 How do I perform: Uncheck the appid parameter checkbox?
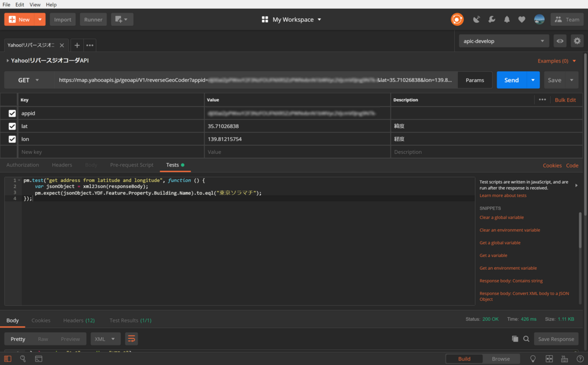point(12,113)
